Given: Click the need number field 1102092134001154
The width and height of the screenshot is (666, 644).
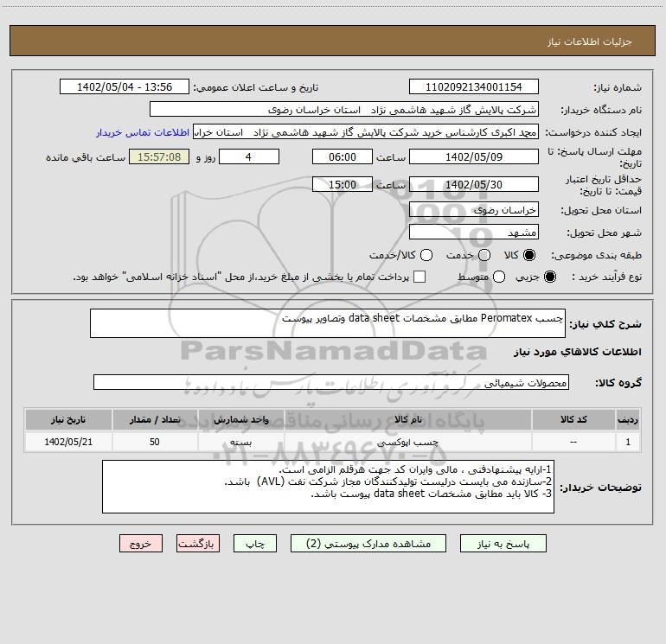Looking at the screenshot, I should (x=474, y=86).
